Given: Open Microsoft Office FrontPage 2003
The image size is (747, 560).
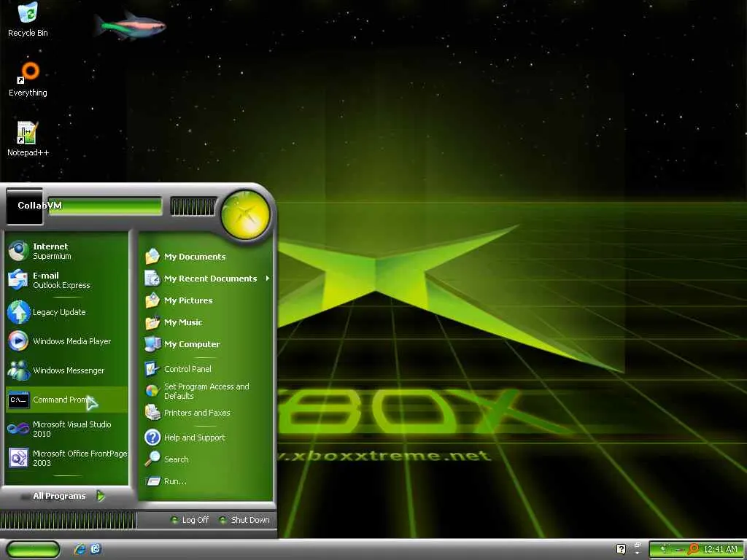Looking at the screenshot, I should (66, 458).
